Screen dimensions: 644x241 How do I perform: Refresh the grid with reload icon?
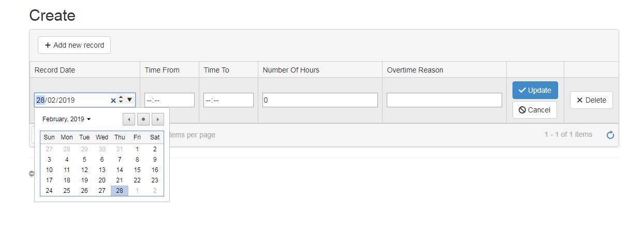coord(610,135)
